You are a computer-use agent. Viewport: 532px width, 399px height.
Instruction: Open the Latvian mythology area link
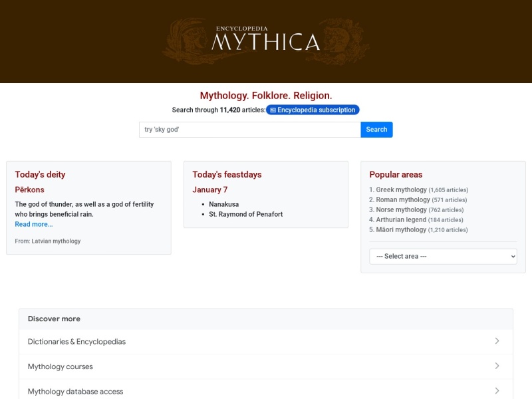(56, 241)
